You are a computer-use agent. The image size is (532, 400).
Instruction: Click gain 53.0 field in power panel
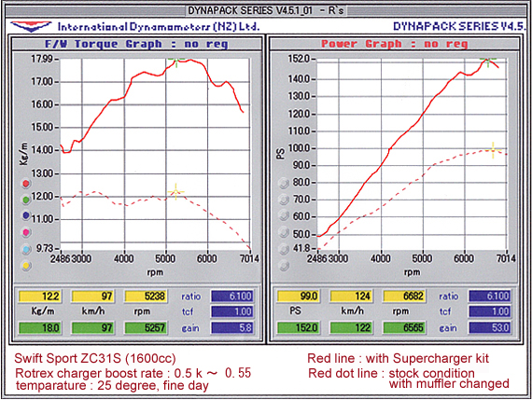pyautogui.click(x=490, y=328)
